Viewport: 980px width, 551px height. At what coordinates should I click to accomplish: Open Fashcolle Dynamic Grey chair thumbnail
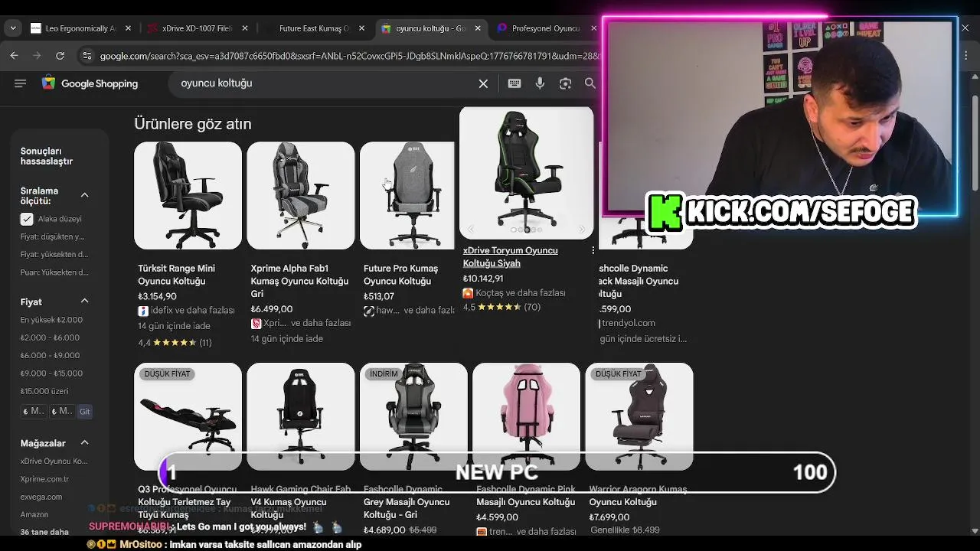(x=413, y=416)
